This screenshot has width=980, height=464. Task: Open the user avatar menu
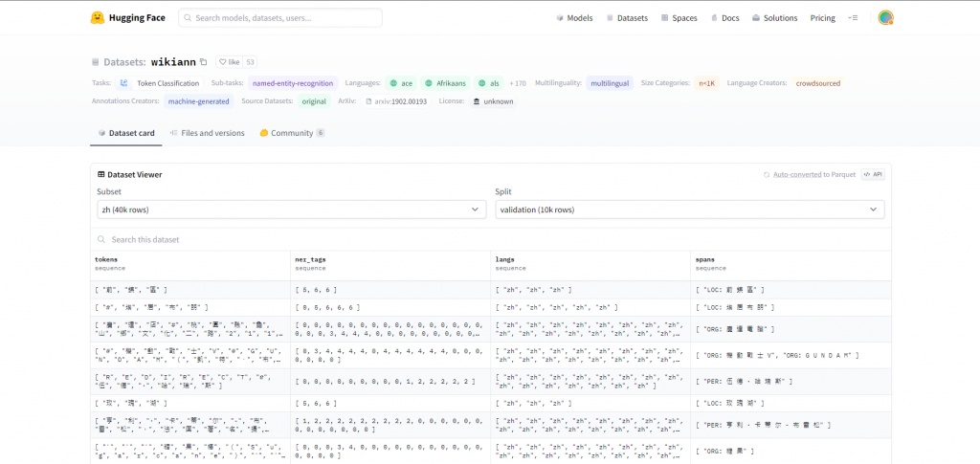(x=885, y=18)
